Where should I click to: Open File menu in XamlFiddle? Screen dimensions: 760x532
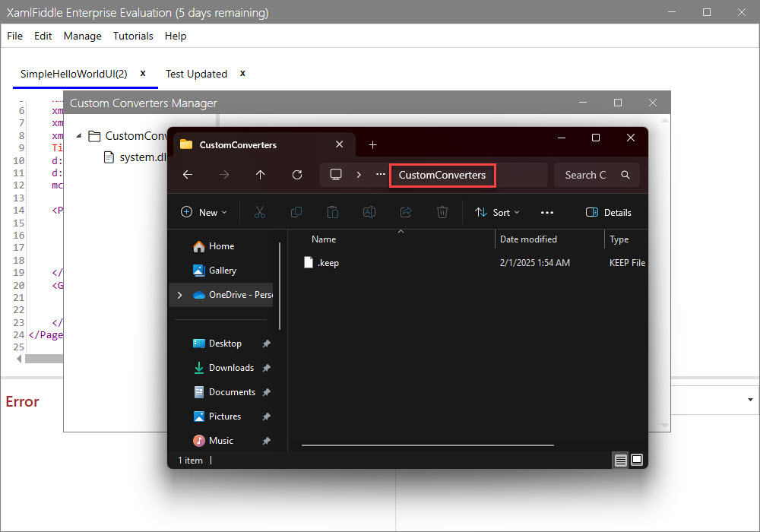pos(14,36)
